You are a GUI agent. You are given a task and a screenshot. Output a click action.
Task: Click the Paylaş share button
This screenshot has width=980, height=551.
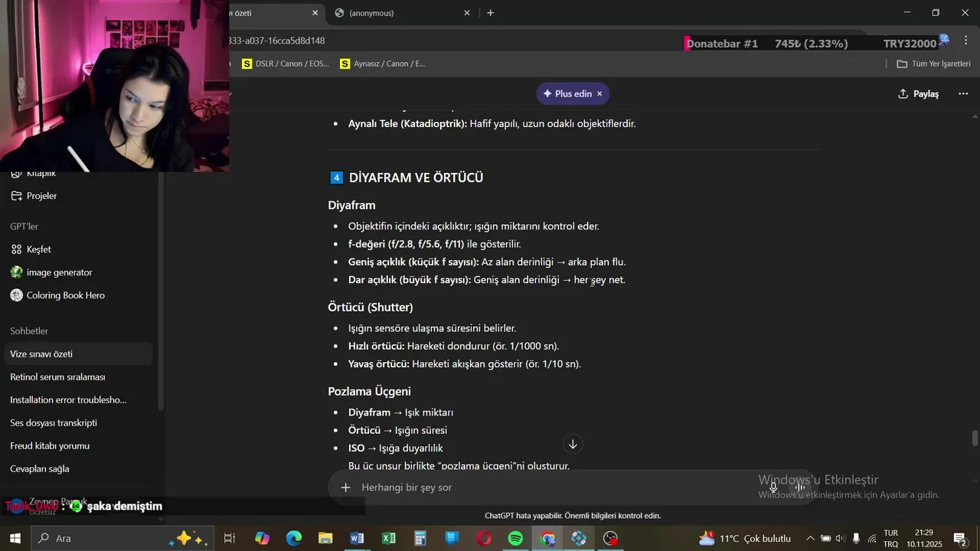[x=918, y=93]
